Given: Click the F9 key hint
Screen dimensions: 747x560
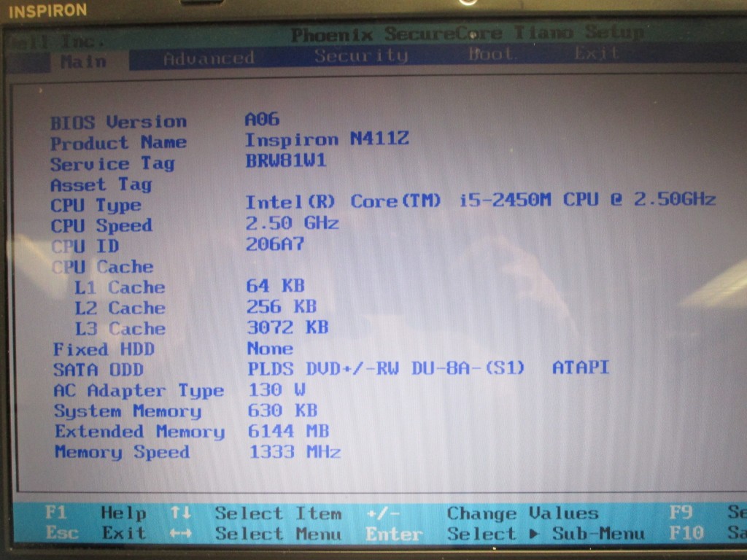Looking at the screenshot, I should pos(681,512).
